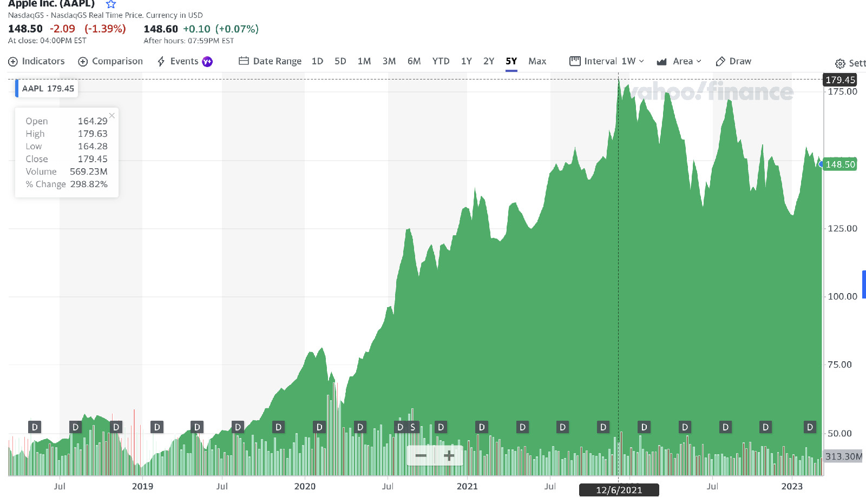Select the 1D time range

coord(317,62)
